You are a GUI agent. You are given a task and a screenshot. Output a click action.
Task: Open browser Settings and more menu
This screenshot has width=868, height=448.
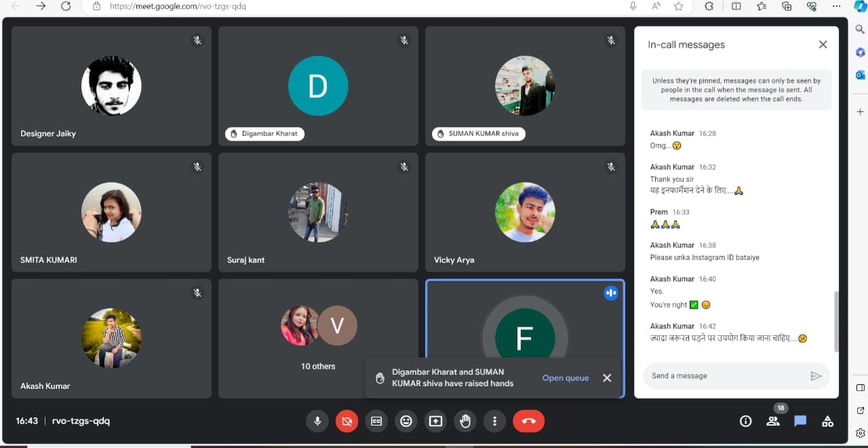click(x=836, y=6)
